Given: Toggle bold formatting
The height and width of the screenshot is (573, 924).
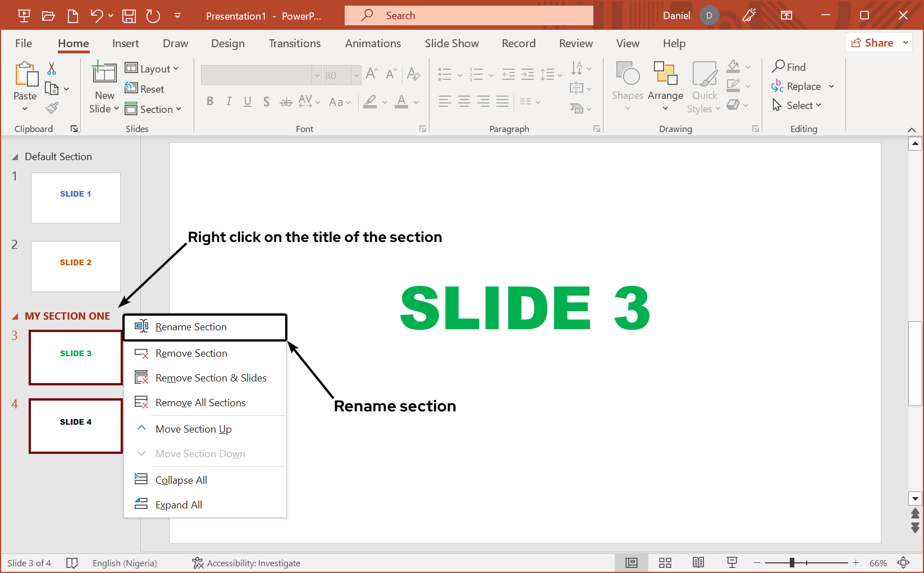Looking at the screenshot, I should click(211, 101).
